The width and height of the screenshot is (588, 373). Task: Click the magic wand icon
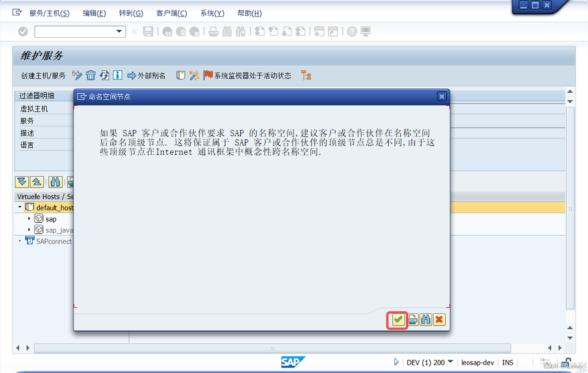[194, 76]
